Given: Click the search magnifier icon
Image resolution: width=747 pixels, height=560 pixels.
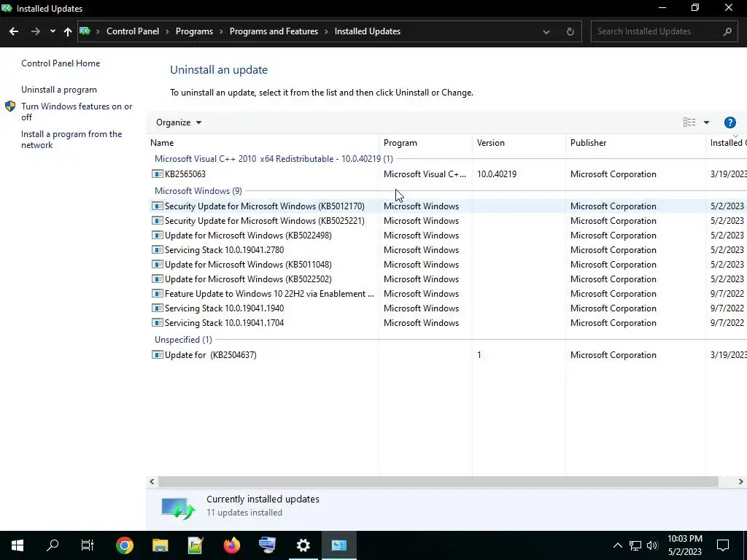Looking at the screenshot, I should click(x=727, y=31).
